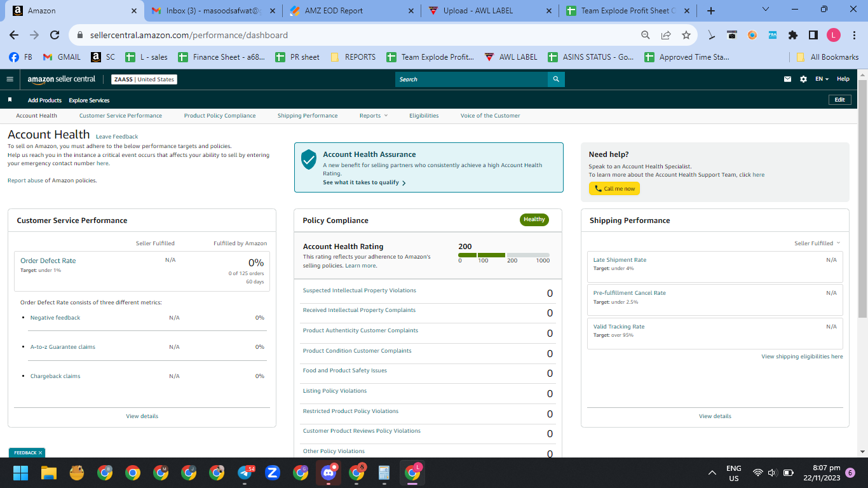The height and width of the screenshot is (488, 868).
Task: Open the SC bookmark
Action: tap(103, 57)
